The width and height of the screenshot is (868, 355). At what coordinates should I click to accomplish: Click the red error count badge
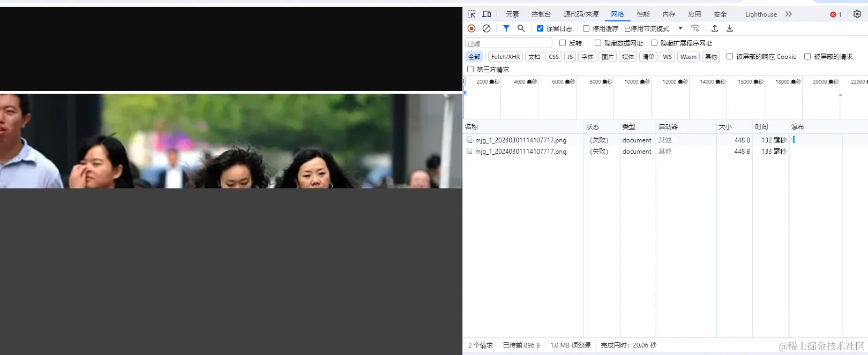coord(836,14)
